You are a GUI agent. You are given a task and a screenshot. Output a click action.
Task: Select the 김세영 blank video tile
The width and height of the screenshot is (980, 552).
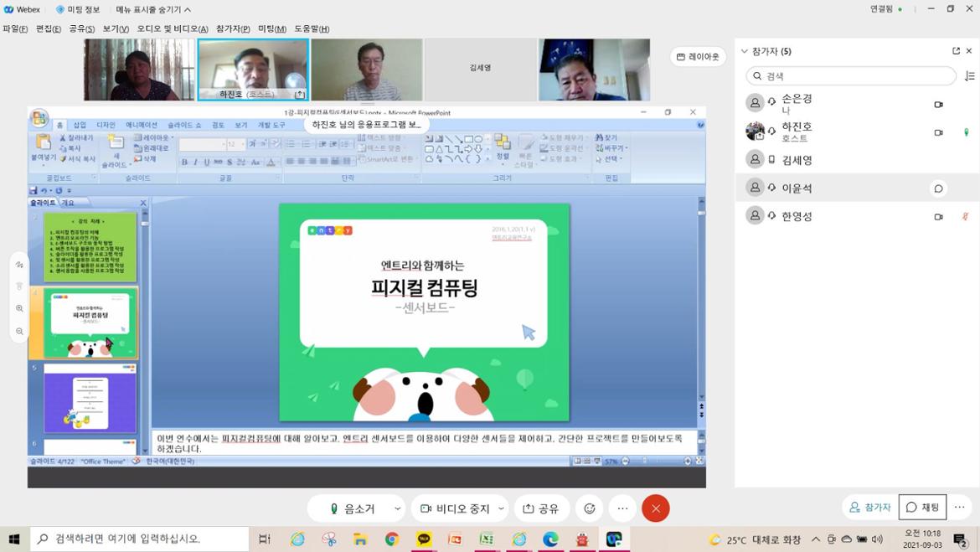click(480, 70)
